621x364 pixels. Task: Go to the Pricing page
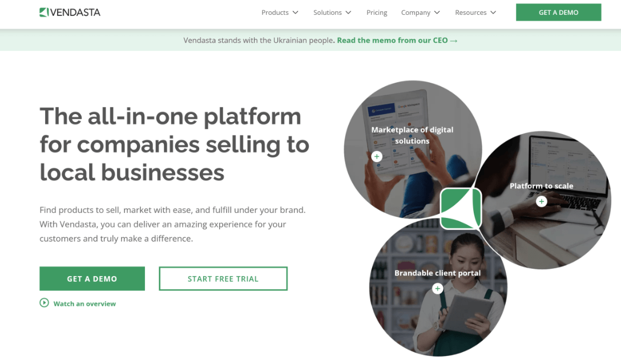[377, 13]
